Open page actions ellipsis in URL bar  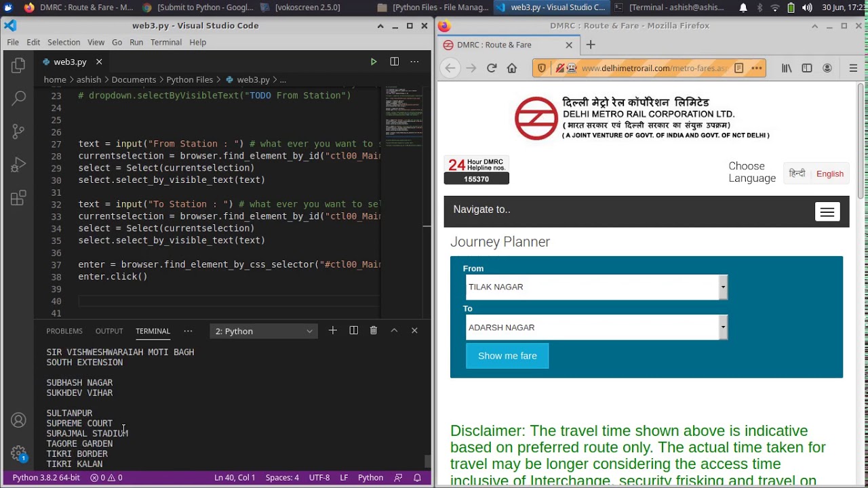point(757,68)
